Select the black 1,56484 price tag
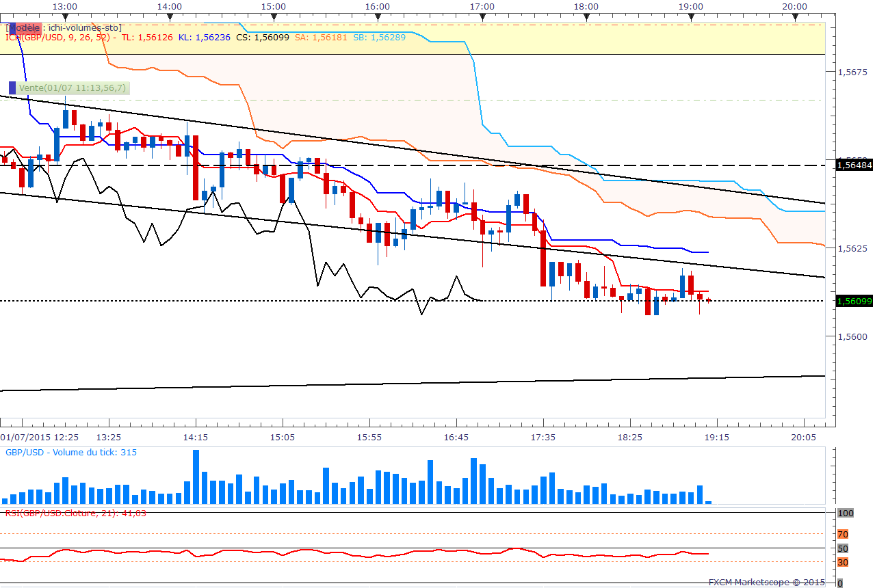The image size is (875, 588). tap(854, 165)
